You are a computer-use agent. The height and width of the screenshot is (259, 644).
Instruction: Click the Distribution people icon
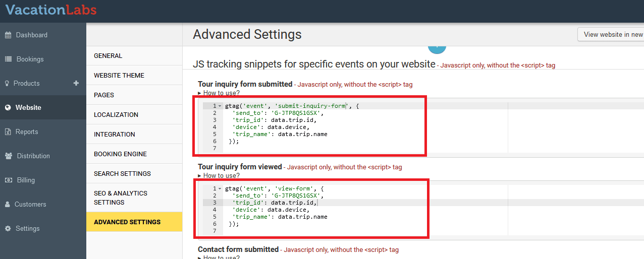pos(9,156)
